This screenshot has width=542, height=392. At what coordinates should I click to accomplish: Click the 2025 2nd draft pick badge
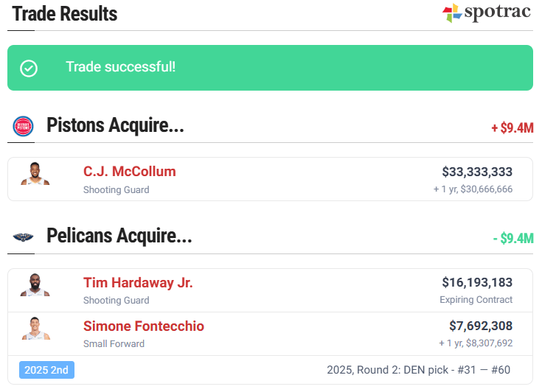[46, 370]
